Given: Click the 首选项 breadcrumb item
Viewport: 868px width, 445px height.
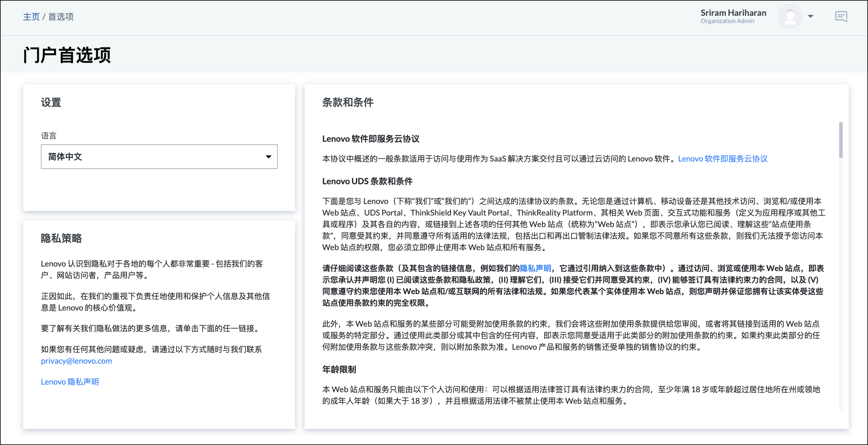Looking at the screenshot, I should pyautogui.click(x=61, y=17).
